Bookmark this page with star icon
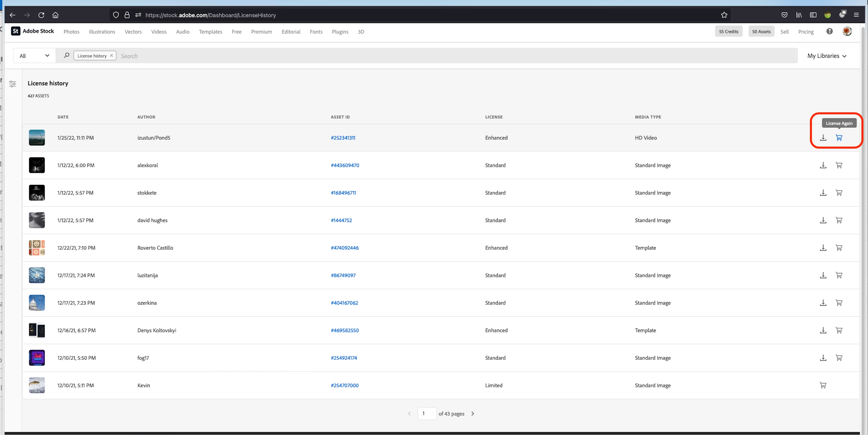This screenshot has width=868, height=435. pos(724,15)
